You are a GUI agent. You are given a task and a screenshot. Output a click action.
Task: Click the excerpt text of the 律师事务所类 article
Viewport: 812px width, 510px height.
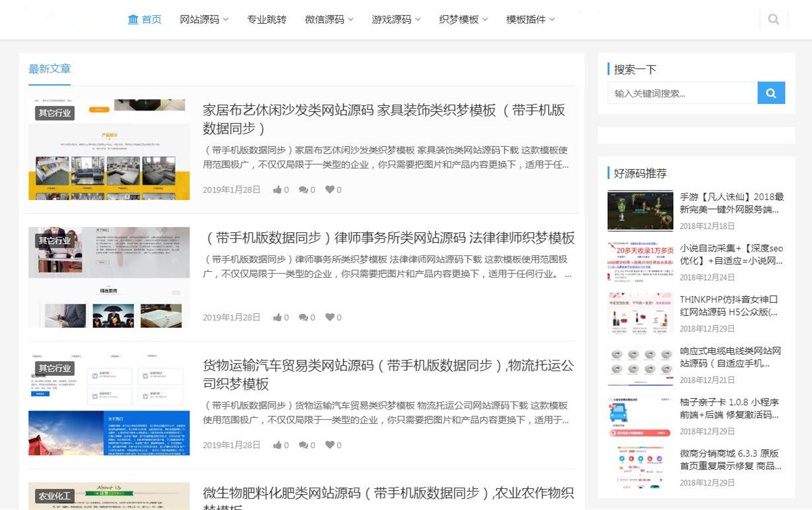[387, 267]
